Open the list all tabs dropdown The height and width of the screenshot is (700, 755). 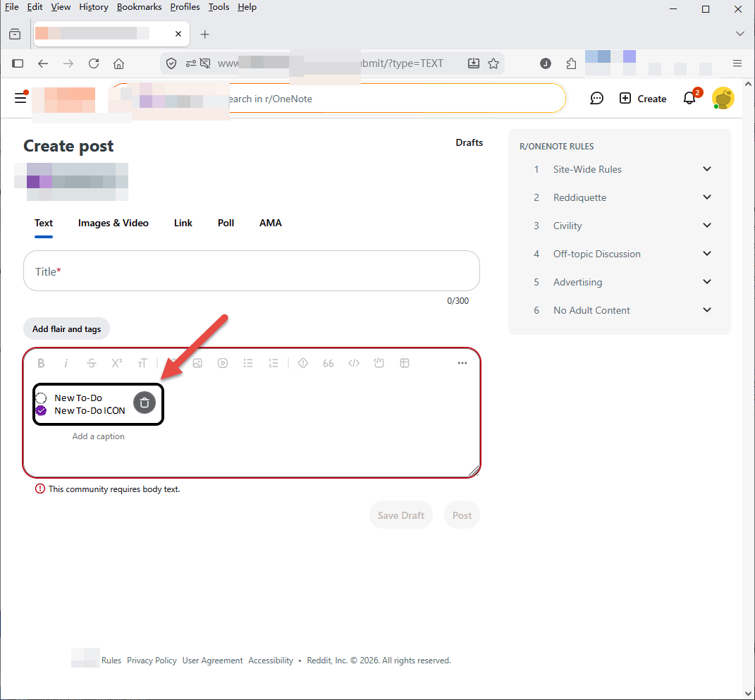click(739, 34)
